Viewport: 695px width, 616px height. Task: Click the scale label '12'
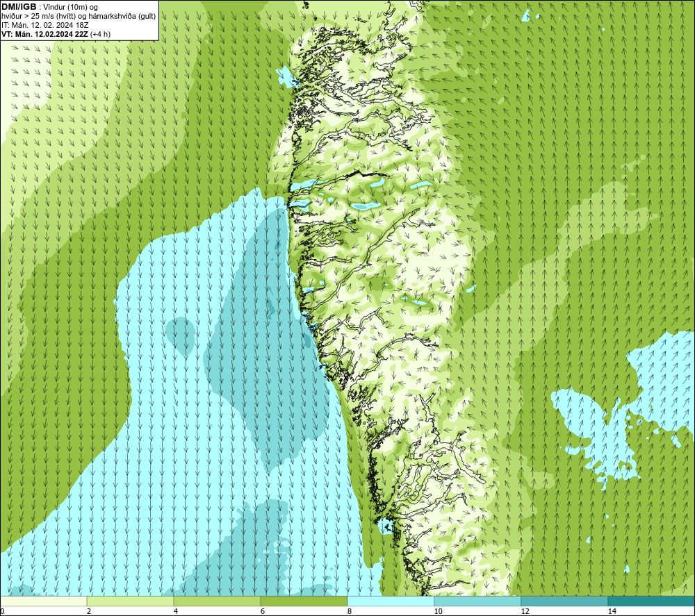tap(525, 611)
